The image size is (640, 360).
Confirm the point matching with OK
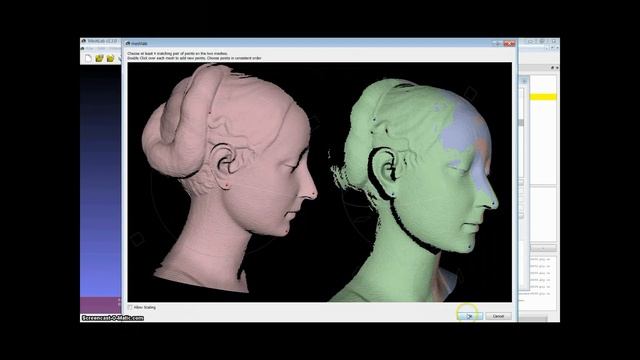point(470,316)
